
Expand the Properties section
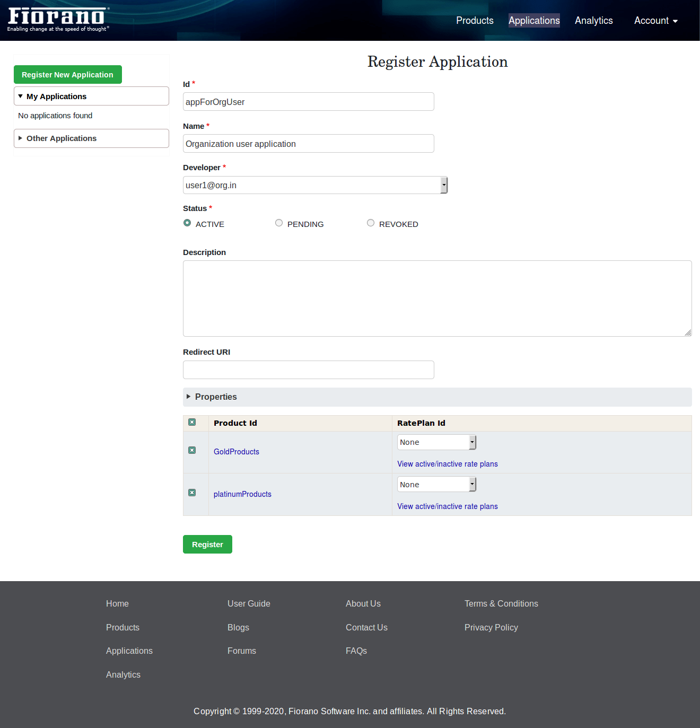point(216,397)
